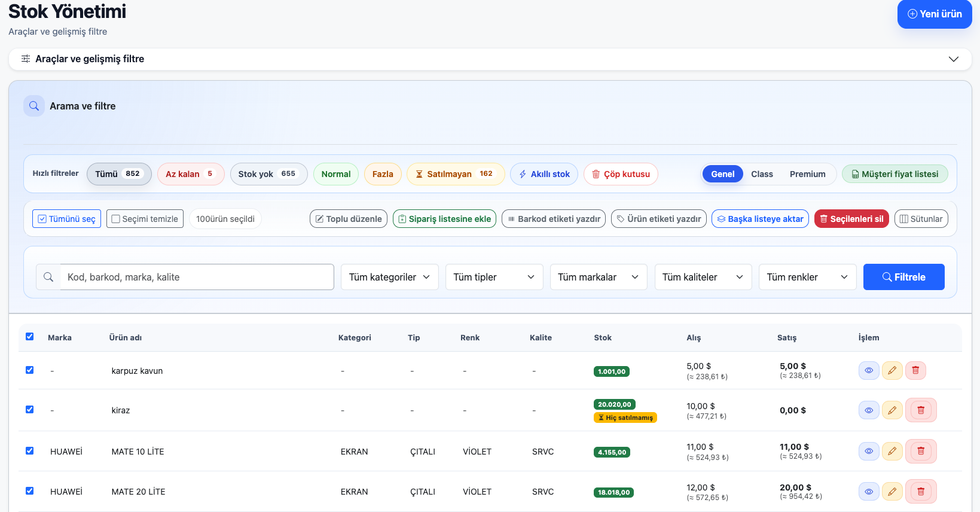The width and height of the screenshot is (980, 512).
Task: Click Başka listeye aktar button
Action: coord(760,219)
